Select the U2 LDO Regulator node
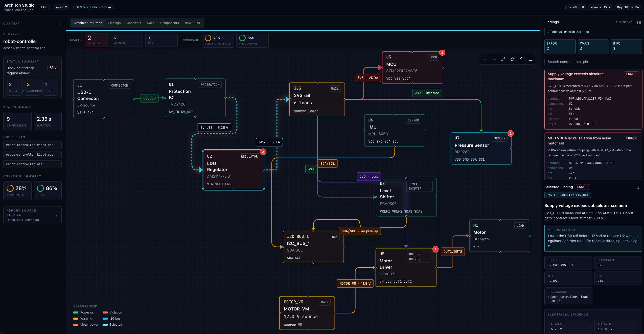Viewport: 644px width, 334px height. [x=233, y=170]
